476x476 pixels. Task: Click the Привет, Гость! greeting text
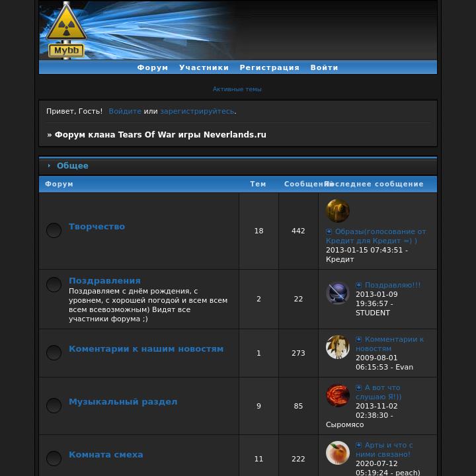pyautogui.click(x=74, y=112)
